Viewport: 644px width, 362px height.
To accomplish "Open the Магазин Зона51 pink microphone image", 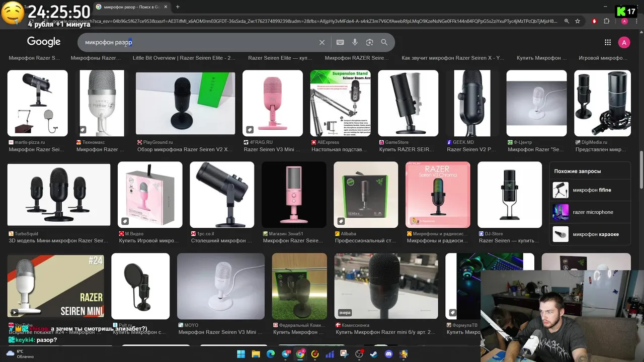I will [x=294, y=195].
